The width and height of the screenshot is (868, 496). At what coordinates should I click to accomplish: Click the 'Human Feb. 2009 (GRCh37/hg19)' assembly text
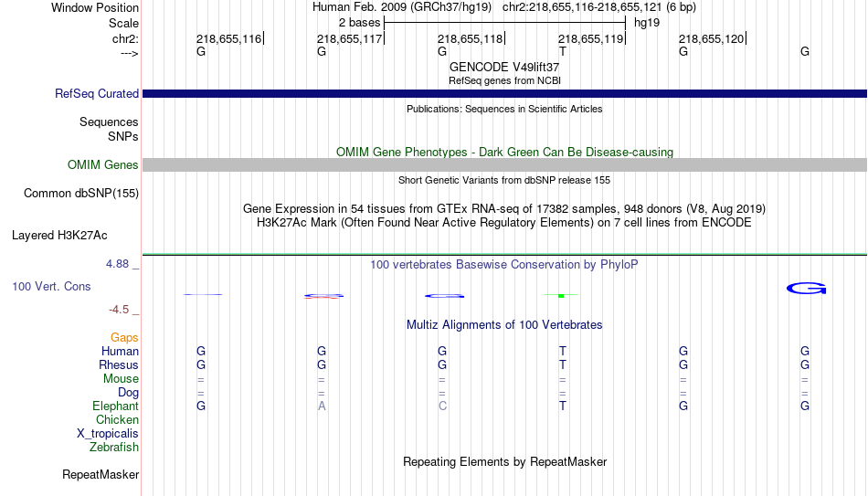pyautogui.click(x=402, y=7)
